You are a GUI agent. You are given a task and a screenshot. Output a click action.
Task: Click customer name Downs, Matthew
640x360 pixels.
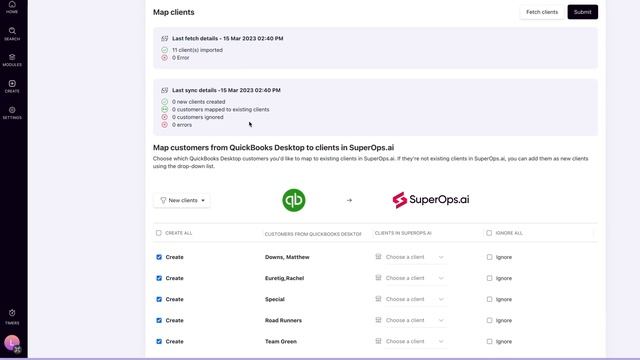[x=287, y=257]
